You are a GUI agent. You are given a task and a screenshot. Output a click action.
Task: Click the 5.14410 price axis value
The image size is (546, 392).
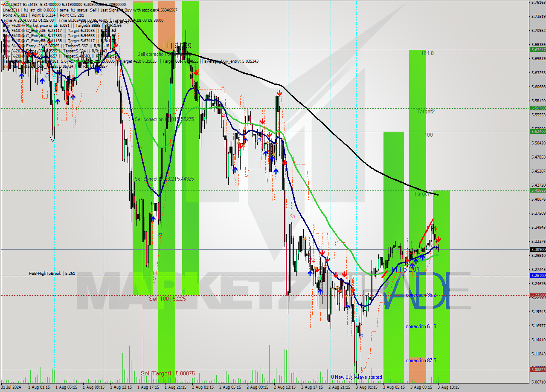538,340
